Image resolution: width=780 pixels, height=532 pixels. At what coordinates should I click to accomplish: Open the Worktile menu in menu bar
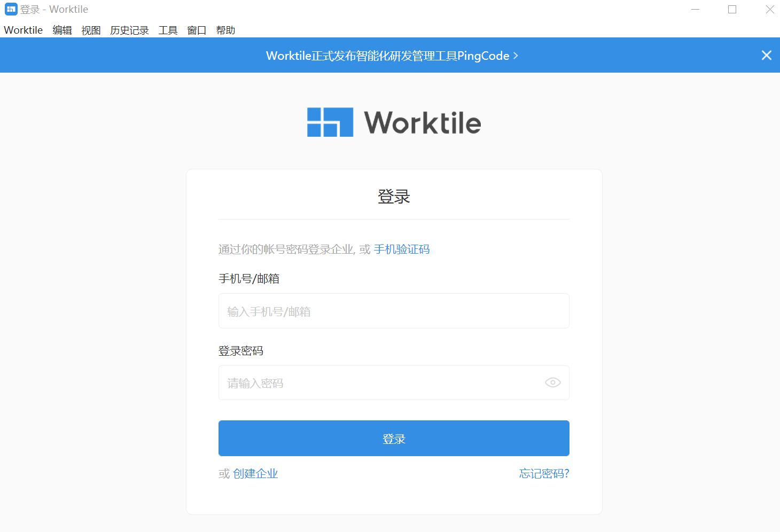tap(24, 30)
